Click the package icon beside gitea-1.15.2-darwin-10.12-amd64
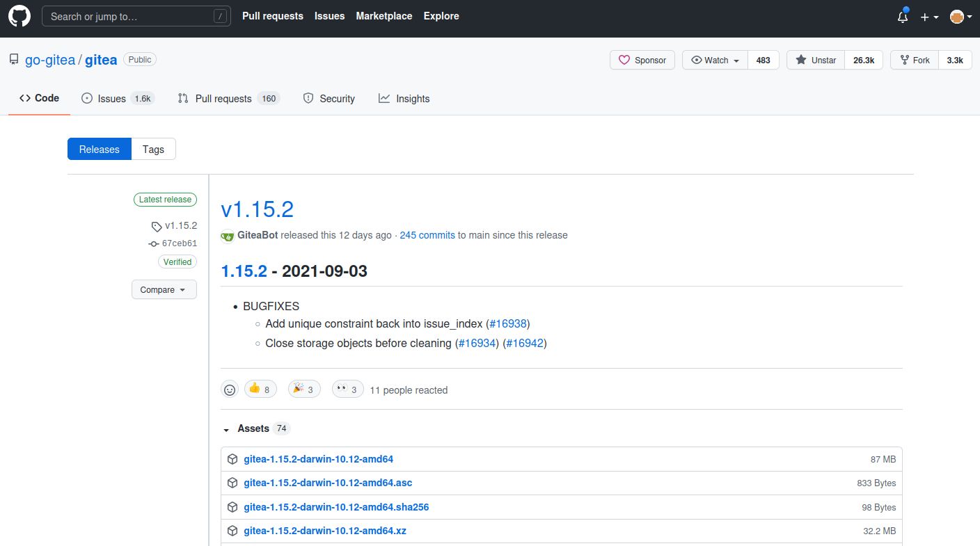The image size is (980, 546). [x=232, y=458]
